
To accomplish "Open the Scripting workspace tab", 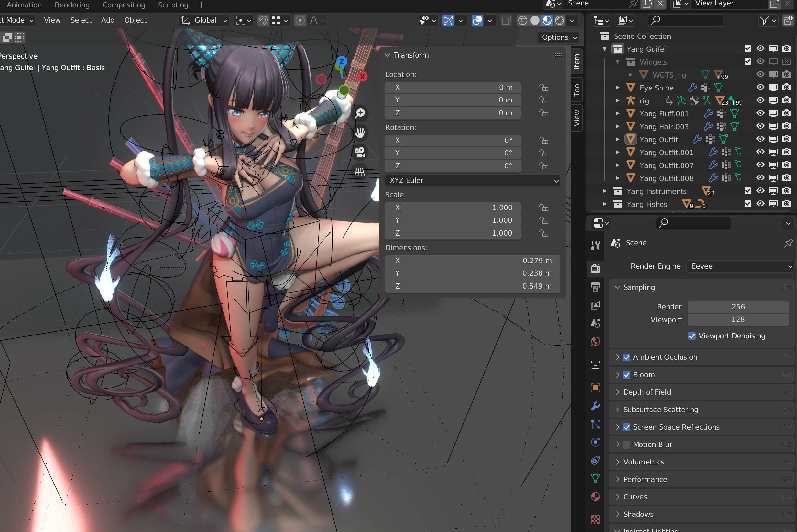I will click(x=173, y=5).
